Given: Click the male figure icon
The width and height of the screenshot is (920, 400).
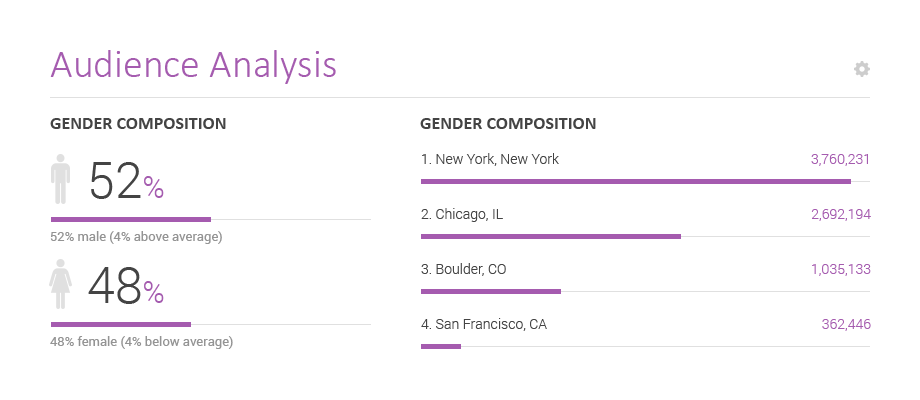Looking at the screenshot, I should click(60, 179).
